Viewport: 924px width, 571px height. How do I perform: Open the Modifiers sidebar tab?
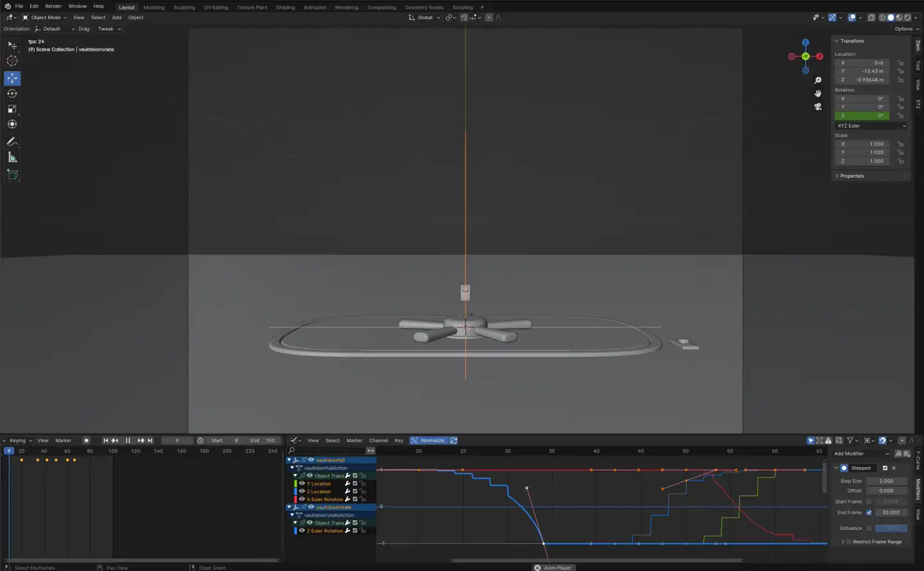918,489
